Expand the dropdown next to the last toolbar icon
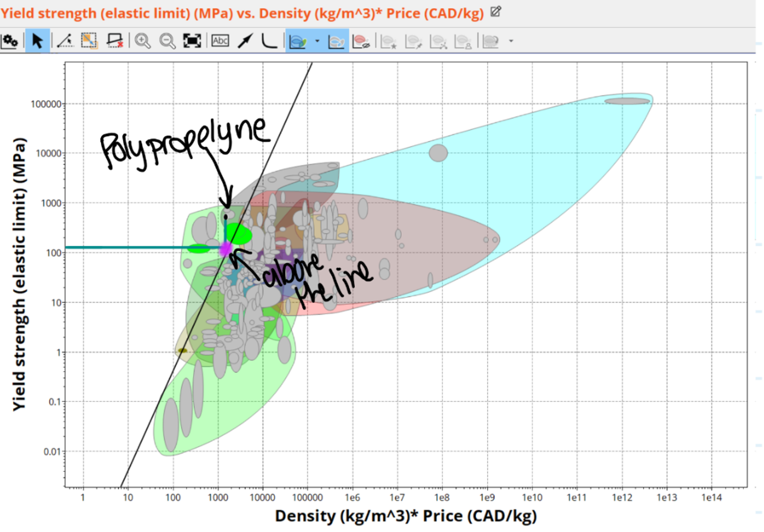The width and height of the screenshot is (764, 532). (x=511, y=41)
